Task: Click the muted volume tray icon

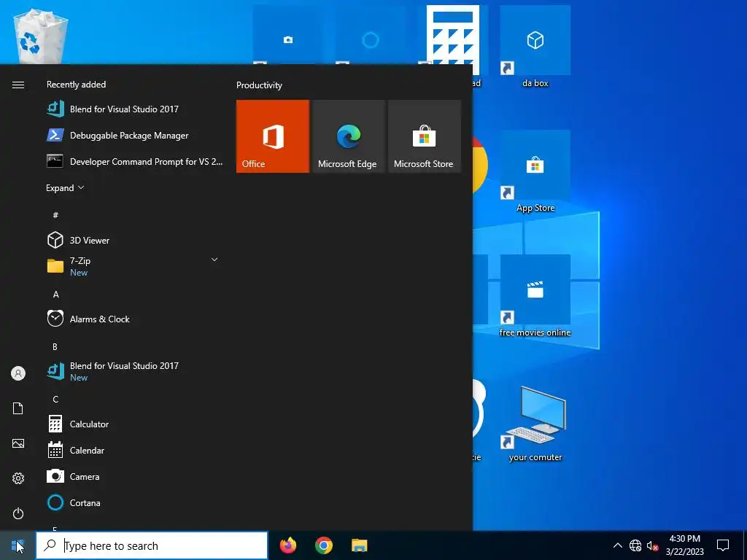Action: (652, 545)
